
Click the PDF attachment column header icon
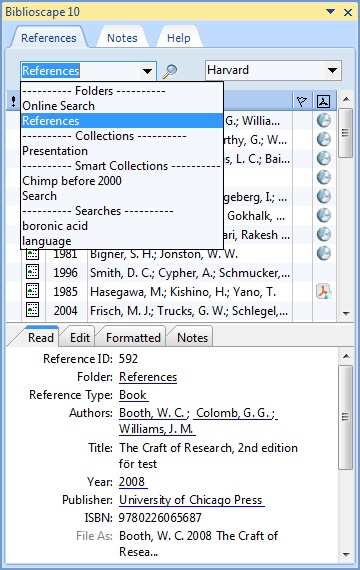323,101
